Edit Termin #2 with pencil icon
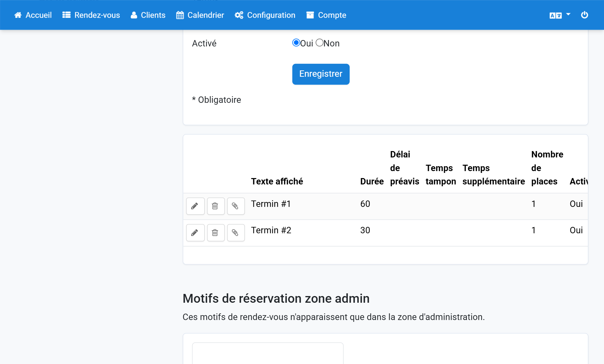 pyautogui.click(x=195, y=233)
